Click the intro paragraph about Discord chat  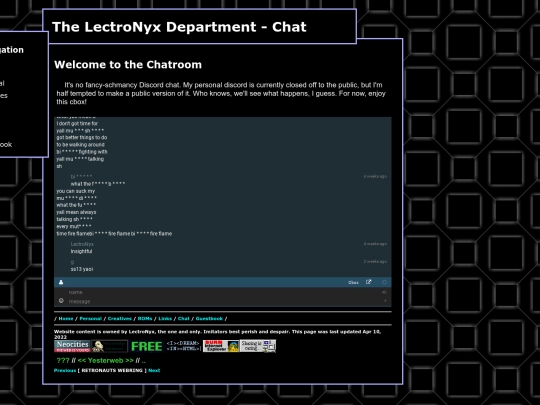point(221,93)
